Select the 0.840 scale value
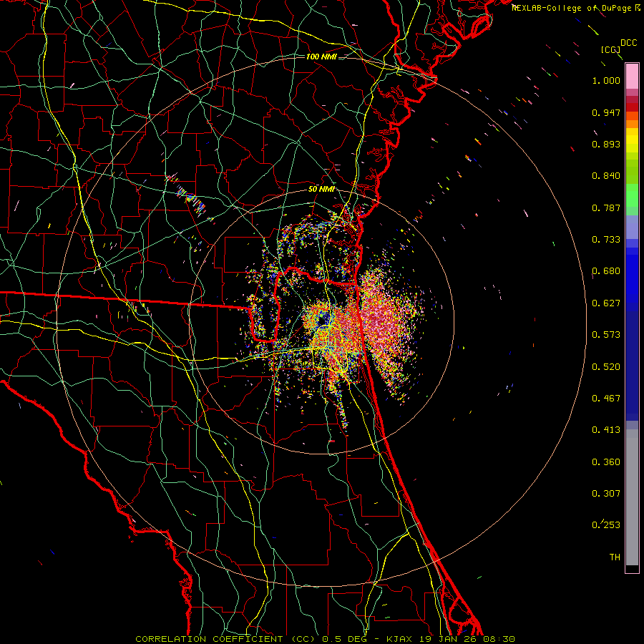The image size is (644, 644). pos(606,176)
